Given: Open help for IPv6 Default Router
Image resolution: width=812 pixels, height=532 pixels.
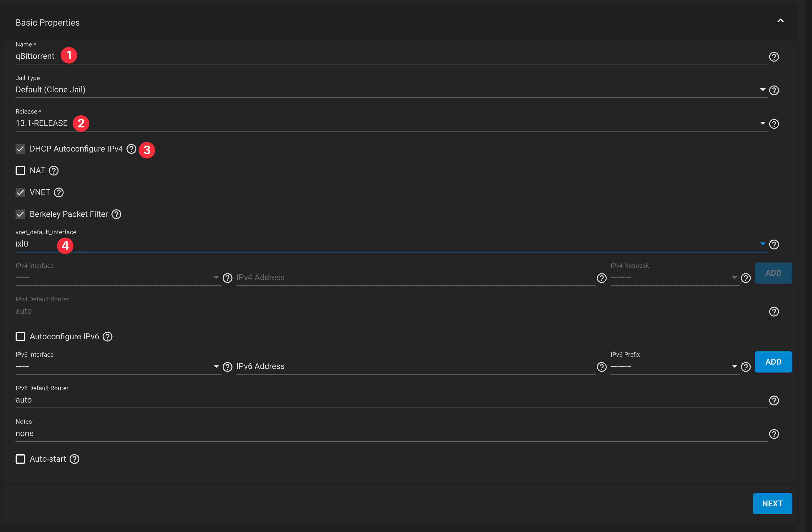Looking at the screenshot, I should (x=774, y=400).
